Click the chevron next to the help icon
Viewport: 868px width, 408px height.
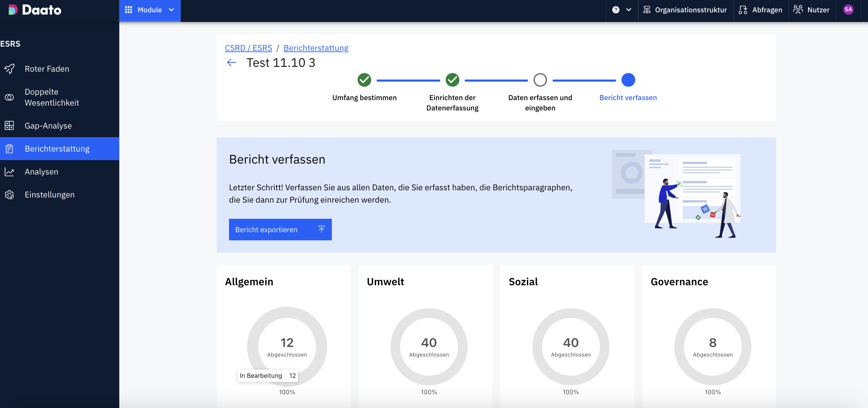[629, 10]
